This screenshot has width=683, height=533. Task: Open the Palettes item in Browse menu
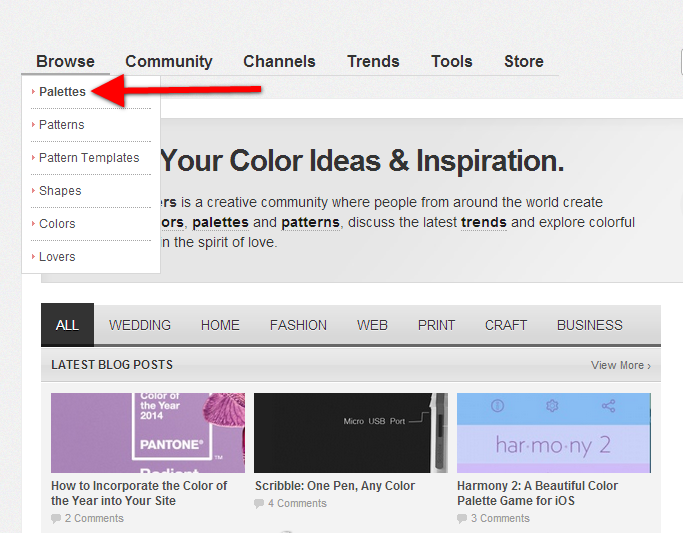(x=62, y=92)
